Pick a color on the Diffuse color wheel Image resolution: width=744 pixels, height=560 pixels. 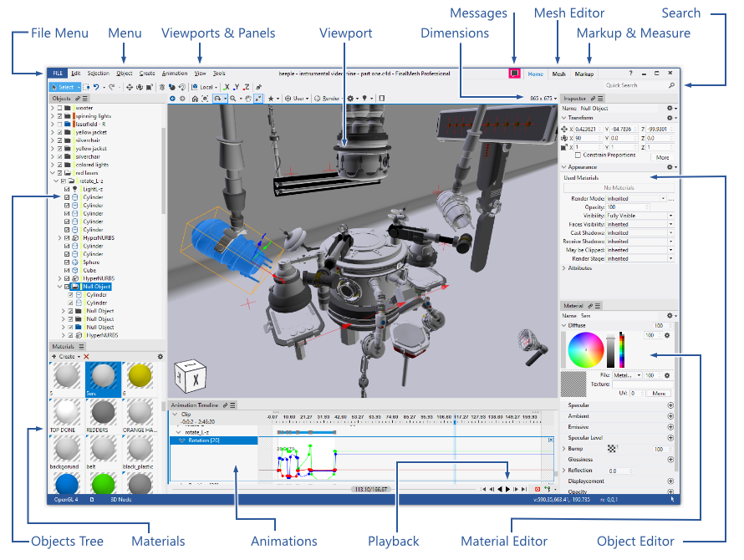click(585, 350)
